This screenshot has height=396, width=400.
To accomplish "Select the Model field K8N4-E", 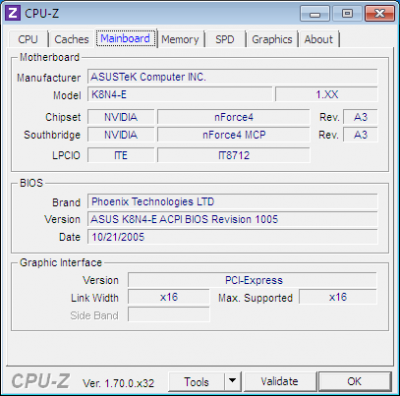I will pos(180,95).
